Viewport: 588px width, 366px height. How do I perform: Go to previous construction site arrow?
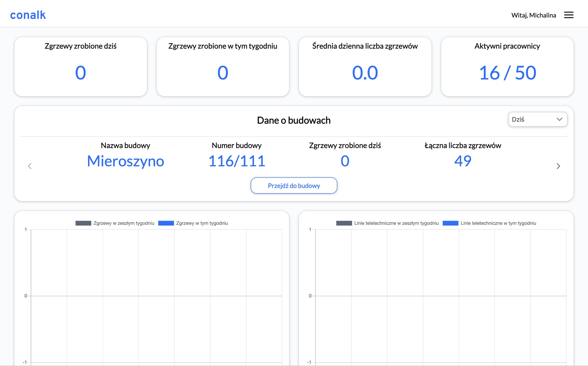click(30, 166)
